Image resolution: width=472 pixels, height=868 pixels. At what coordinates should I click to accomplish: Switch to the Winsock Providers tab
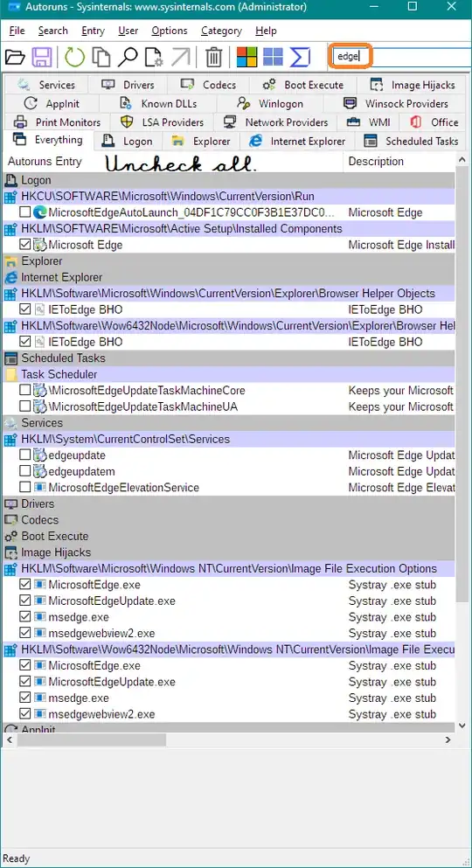click(x=396, y=103)
